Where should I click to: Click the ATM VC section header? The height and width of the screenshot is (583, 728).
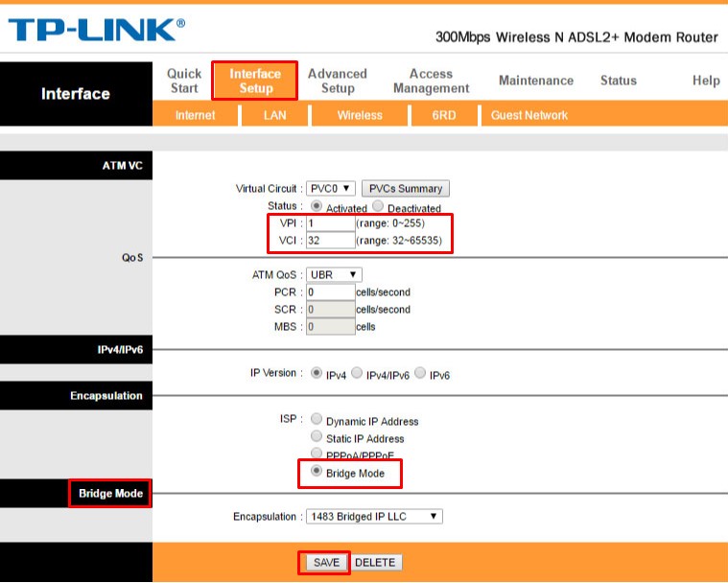click(123, 166)
